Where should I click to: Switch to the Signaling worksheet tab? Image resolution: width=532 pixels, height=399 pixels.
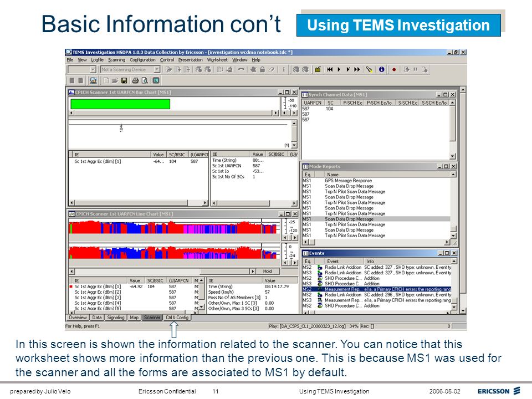coord(116,318)
